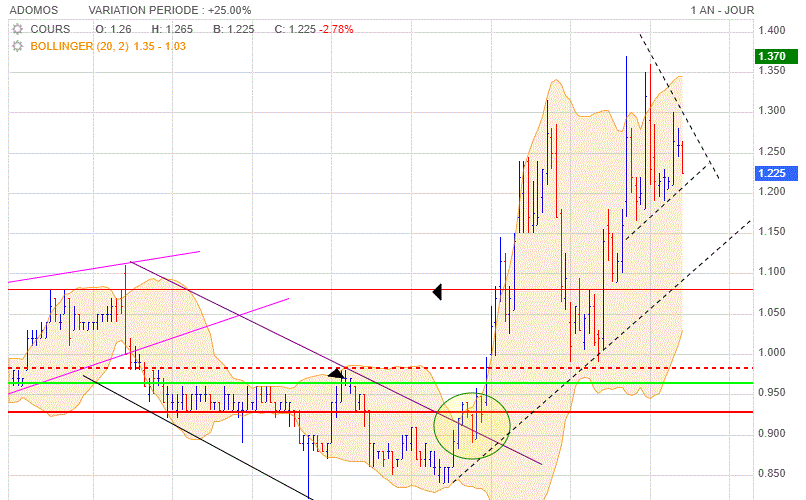This screenshot has height=500, width=806.
Task: Click the 1.250 axis label
Action: [772, 151]
